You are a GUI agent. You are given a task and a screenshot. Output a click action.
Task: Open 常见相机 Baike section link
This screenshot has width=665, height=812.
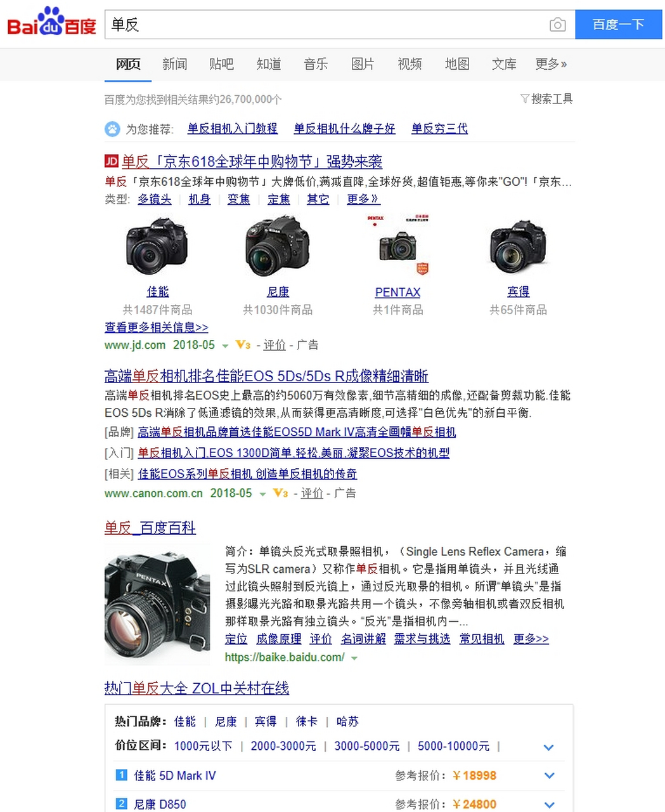(482, 639)
